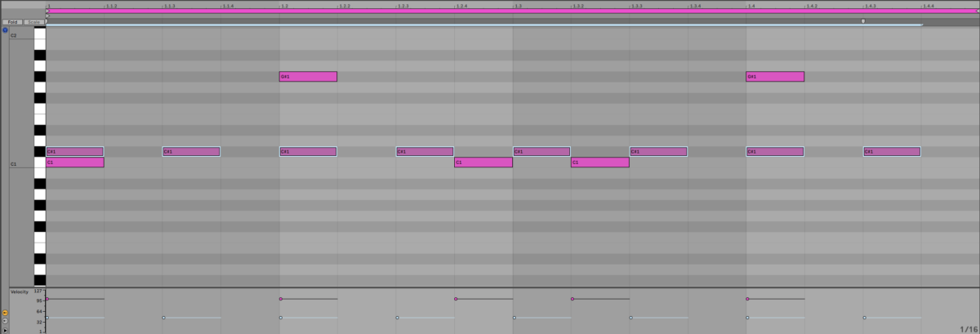Select the C#1 note at 1.3.3

pyautogui.click(x=658, y=151)
